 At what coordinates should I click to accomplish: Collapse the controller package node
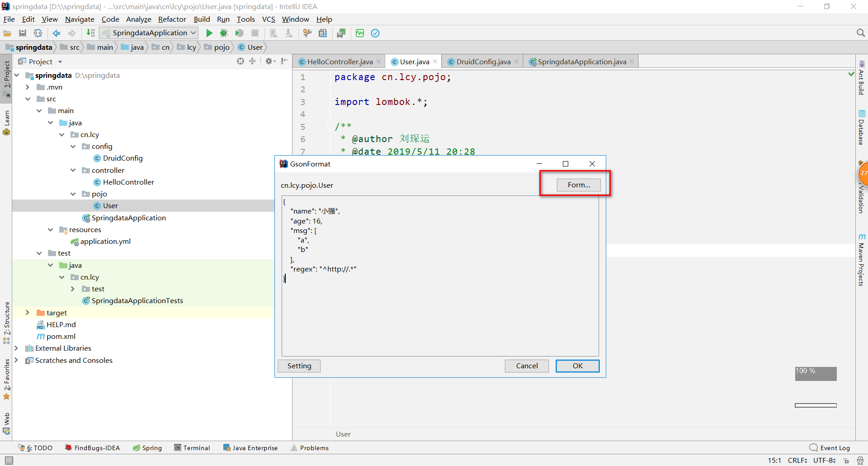click(73, 170)
